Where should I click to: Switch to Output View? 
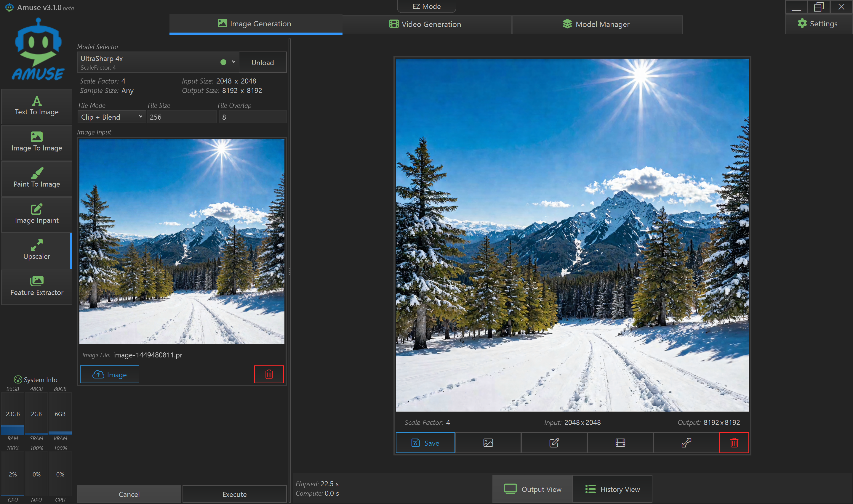532,489
